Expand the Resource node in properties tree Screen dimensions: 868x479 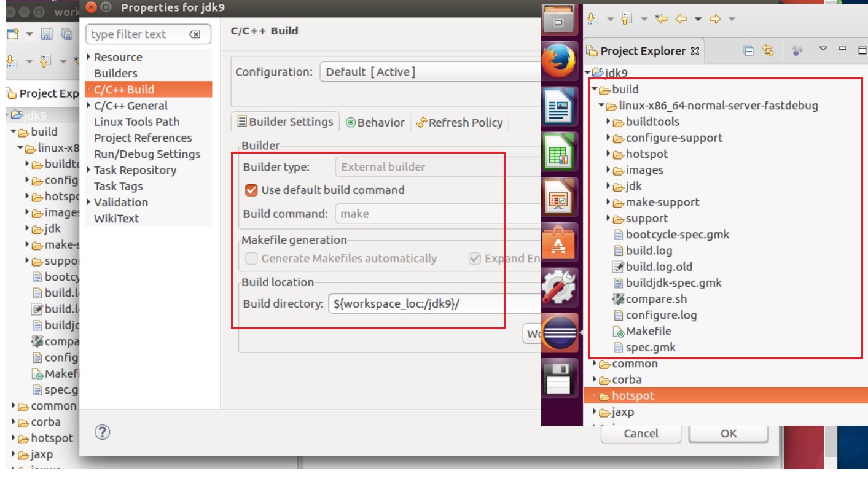89,57
